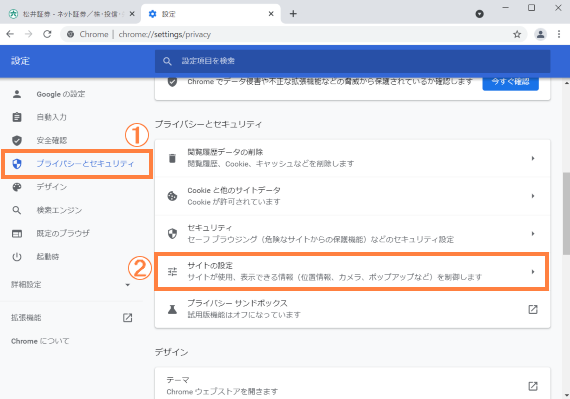Screen dimensions: 570x399
Task: Open the セキュリティ settings row
Action: [352, 234]
